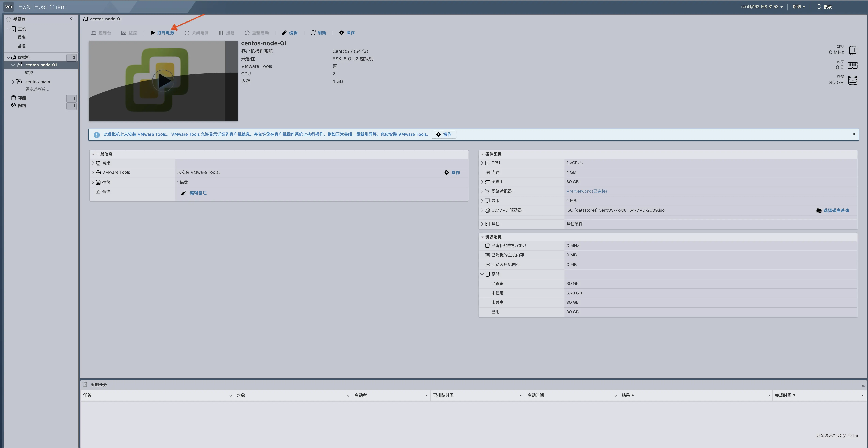868x448 pixels.
Task: Expand the centos-main tree node
Action: tap(13, 82)
